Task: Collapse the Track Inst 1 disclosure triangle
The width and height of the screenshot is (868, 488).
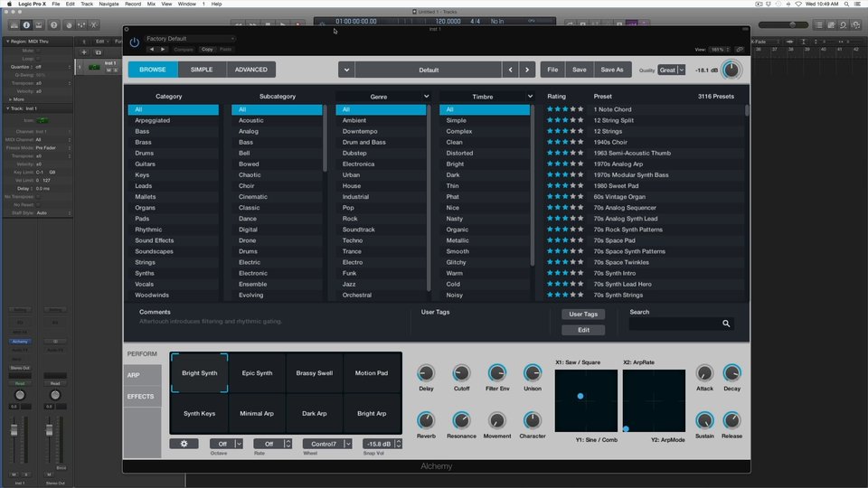Action: [x=7, y=108]
